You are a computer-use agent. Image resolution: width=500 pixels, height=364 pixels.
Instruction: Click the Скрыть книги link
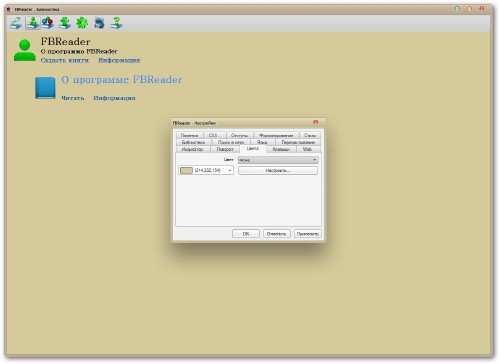coord(65,60)
